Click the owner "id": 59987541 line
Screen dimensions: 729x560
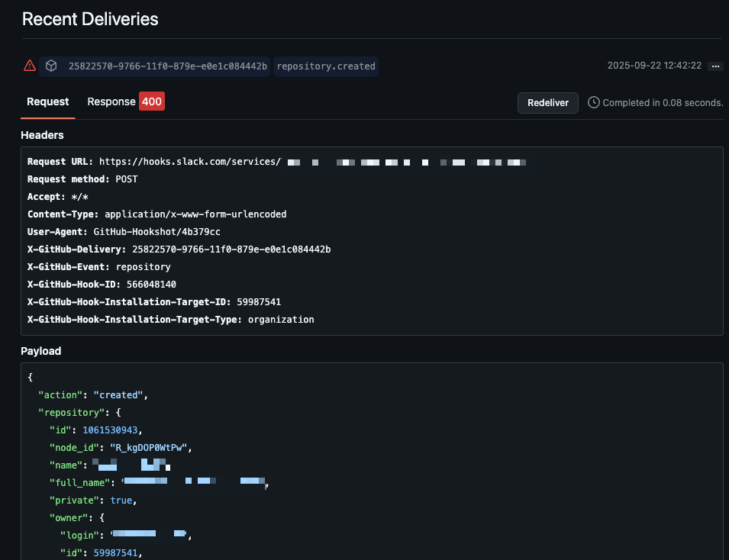[102, 553]
